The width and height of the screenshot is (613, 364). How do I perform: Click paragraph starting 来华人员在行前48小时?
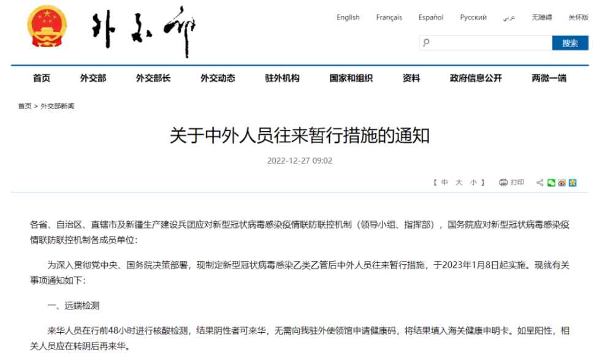click(x=300, y=339)
